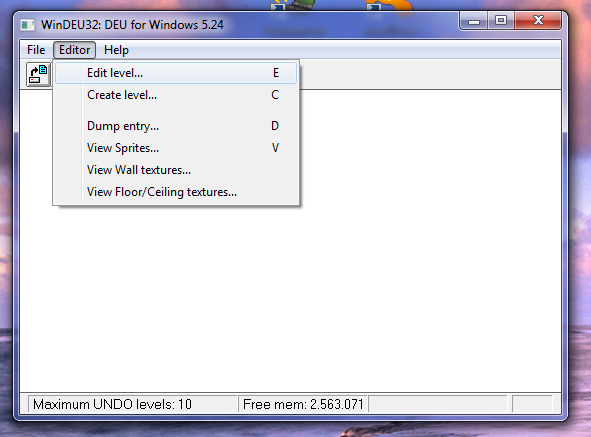Open the Help menu
The image size is (591, 437).
click(x=116, y=50)
